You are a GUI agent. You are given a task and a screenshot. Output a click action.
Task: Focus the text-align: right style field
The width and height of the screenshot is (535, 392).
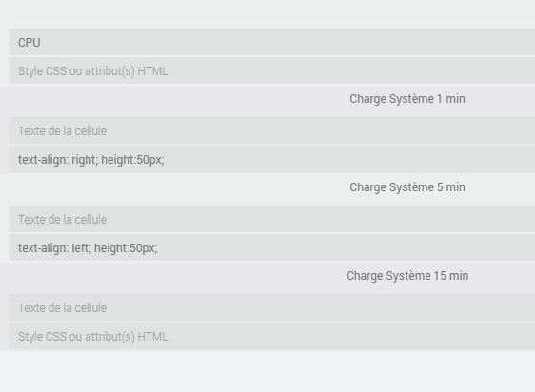(x=271, y=159)
